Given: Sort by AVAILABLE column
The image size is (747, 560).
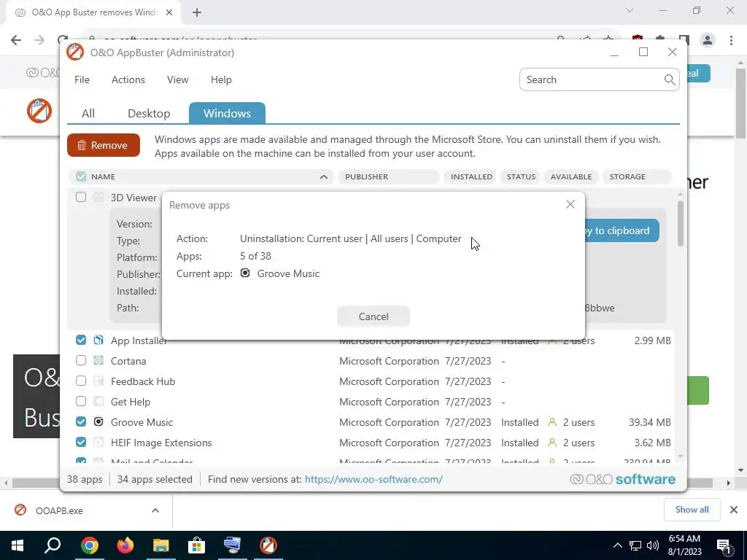Looking at the screenshot, I should pos(570,176).
